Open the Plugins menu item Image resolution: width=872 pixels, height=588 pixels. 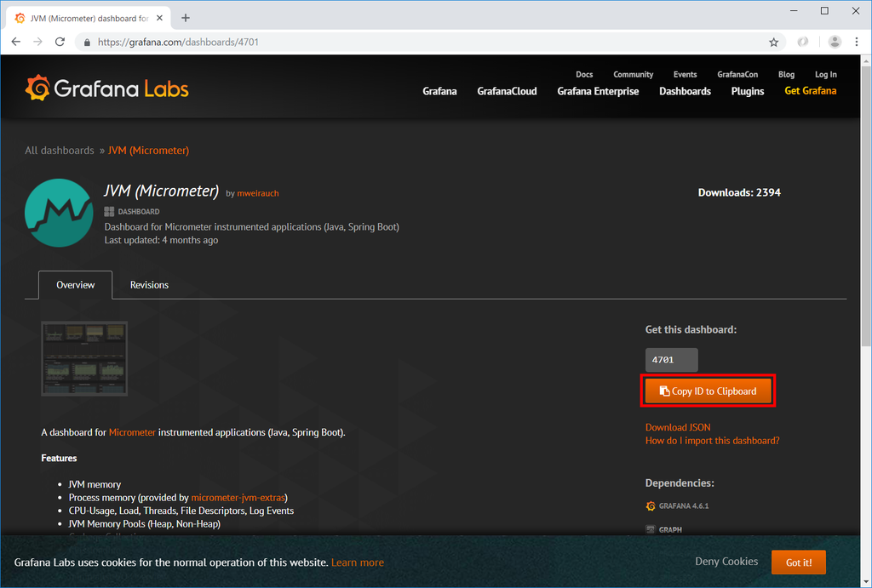(x=748, y=91)
